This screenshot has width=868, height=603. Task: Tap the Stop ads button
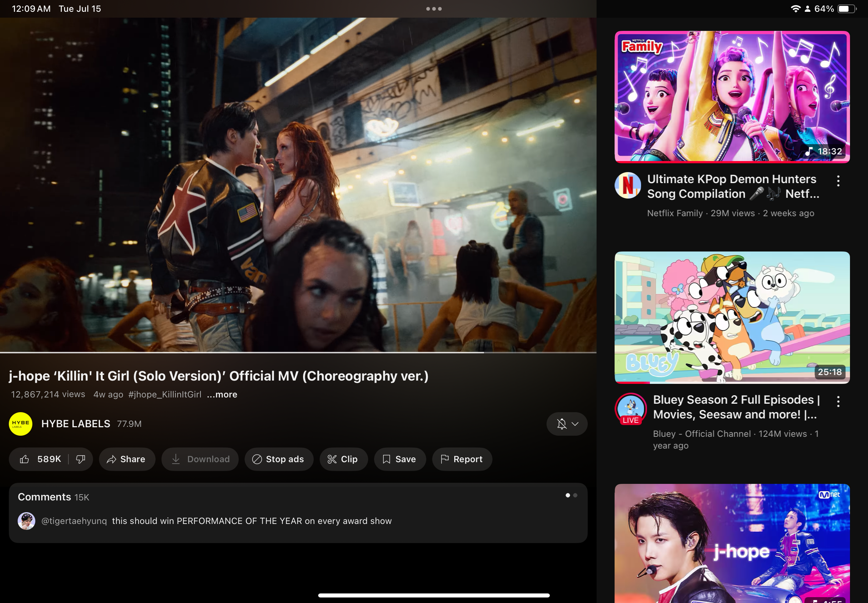278,459
